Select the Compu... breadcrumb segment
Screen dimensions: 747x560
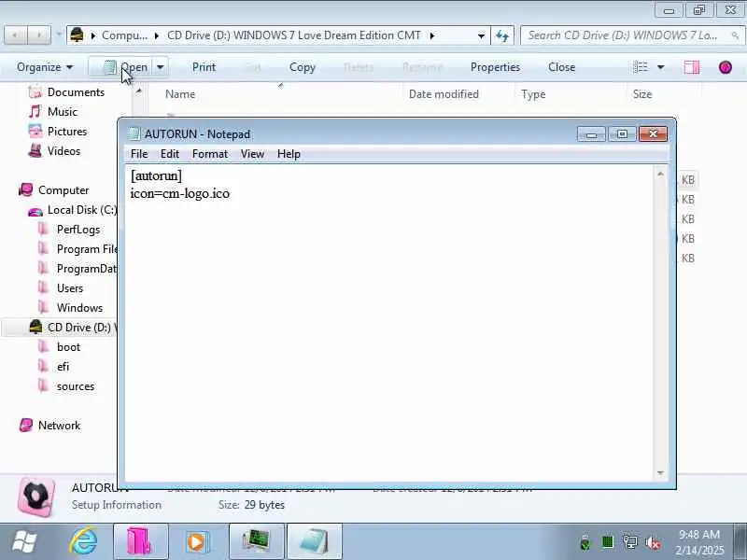coord(124,35)
